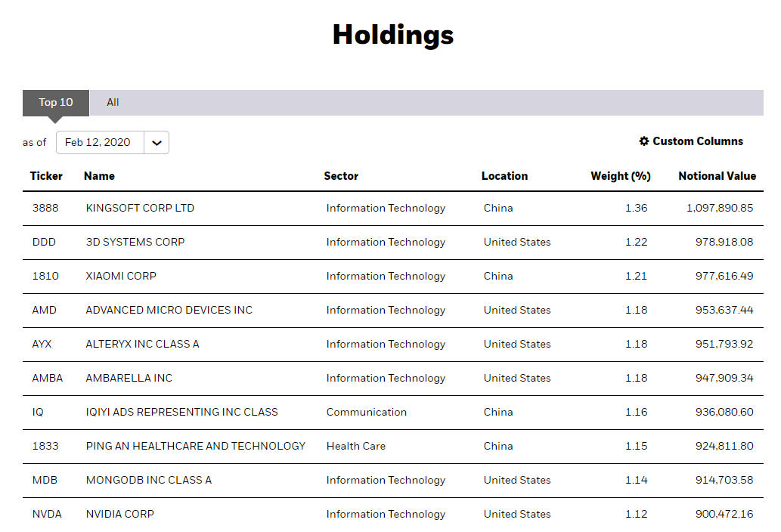Click Kingsoft notional value 1,097,890.85
This screenshot has height=532, width=781.
tap(720, 208)
